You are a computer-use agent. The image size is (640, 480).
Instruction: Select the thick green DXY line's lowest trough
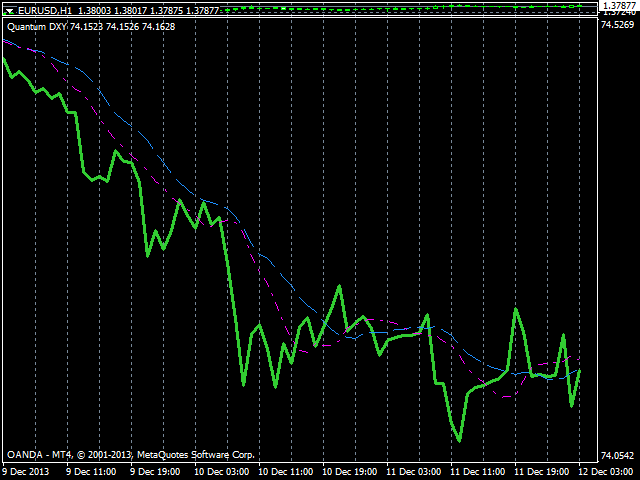point(459,440)
